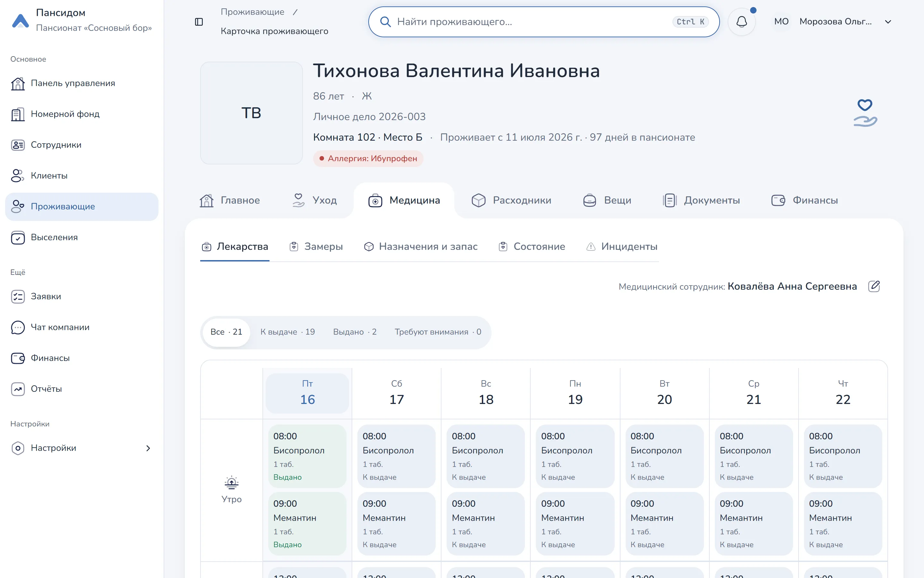Viewport: 924px width, 578px height.
Task: Open Замеры subtab
Action: click(316, 247)
